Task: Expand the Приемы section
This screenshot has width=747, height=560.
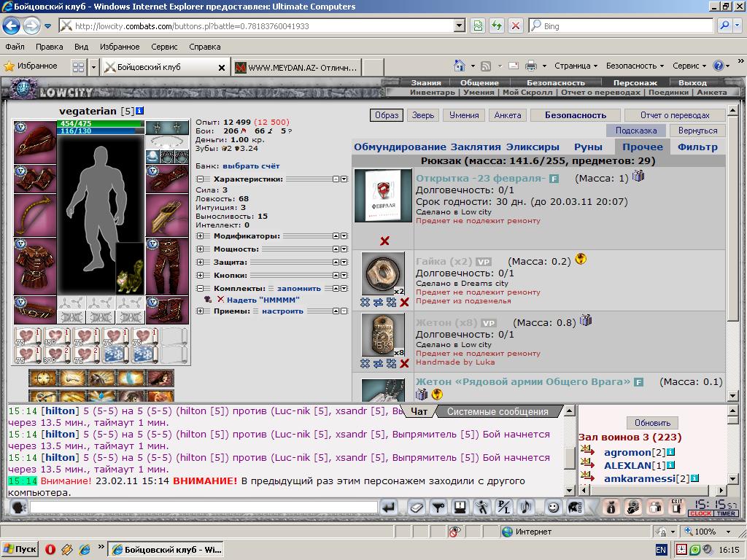Action: (x=200, y=311)
